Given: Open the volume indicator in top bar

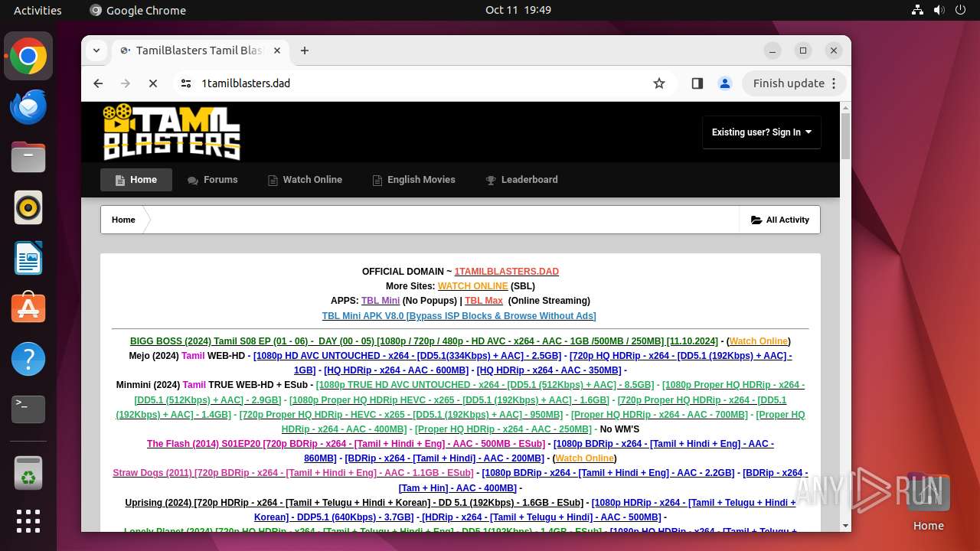Looking at the screenshot, I should [939, 10].
